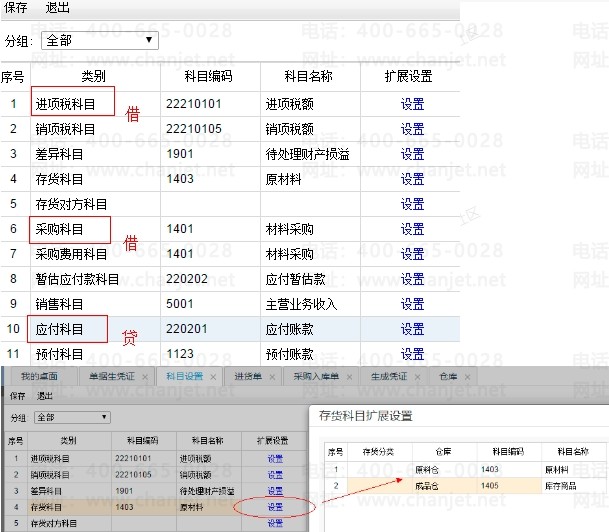The image size is (609, 532).
Task: Click 保存 in the top menu
Action: point(16,8)
